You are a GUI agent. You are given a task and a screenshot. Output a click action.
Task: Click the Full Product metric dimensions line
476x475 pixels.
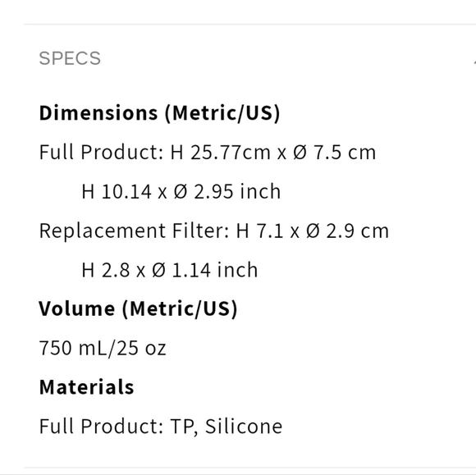tap(208, 152)
